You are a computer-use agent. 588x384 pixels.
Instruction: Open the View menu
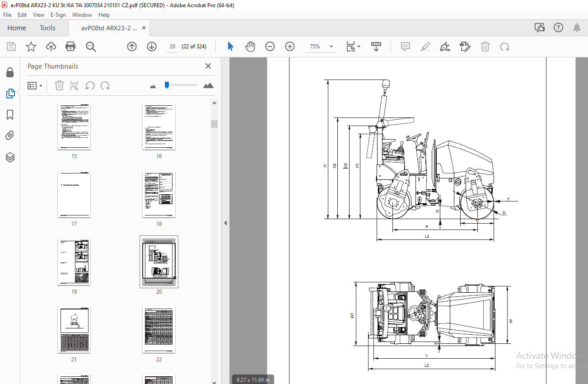coord(38,14)
